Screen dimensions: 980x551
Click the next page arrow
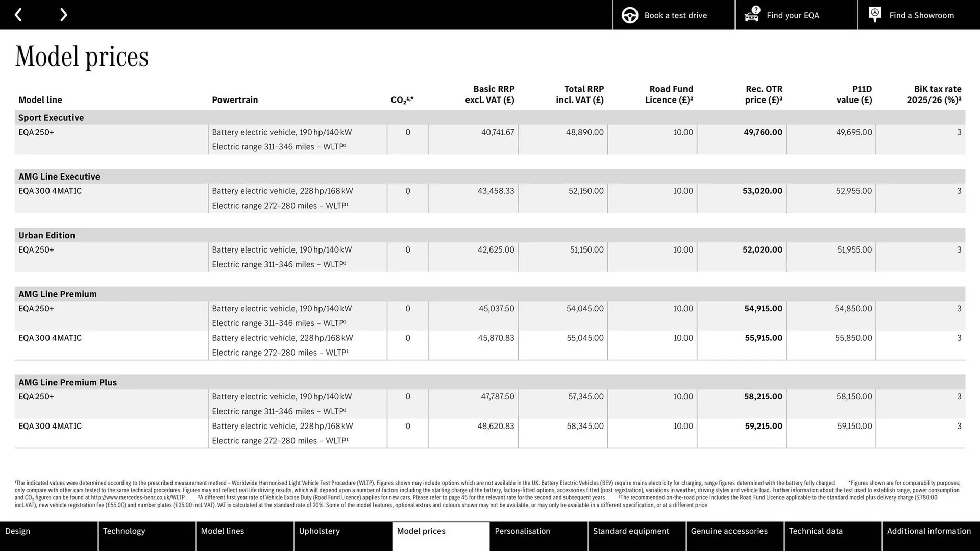tap(63, 14)
